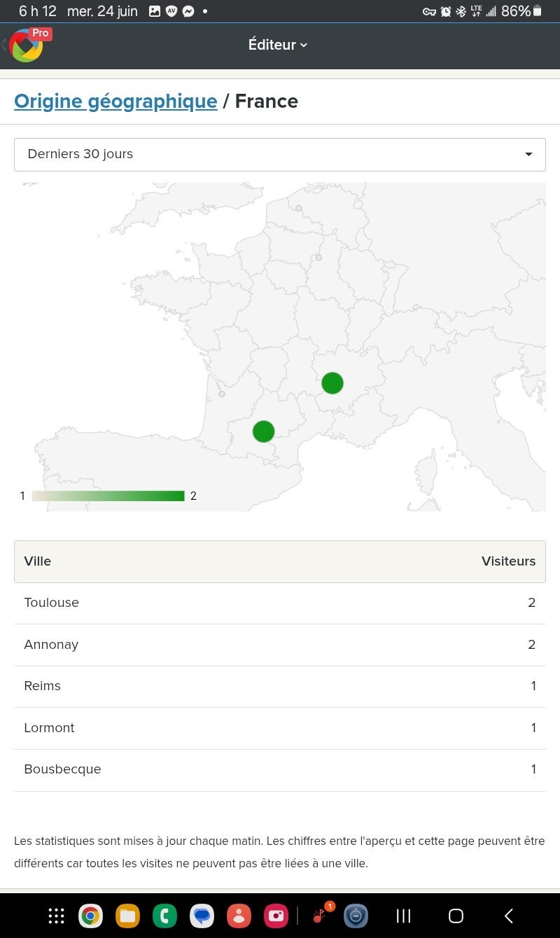Open Chrome from the bottom dock
This screenshot has width=560, height=938.
pos(90,916)
